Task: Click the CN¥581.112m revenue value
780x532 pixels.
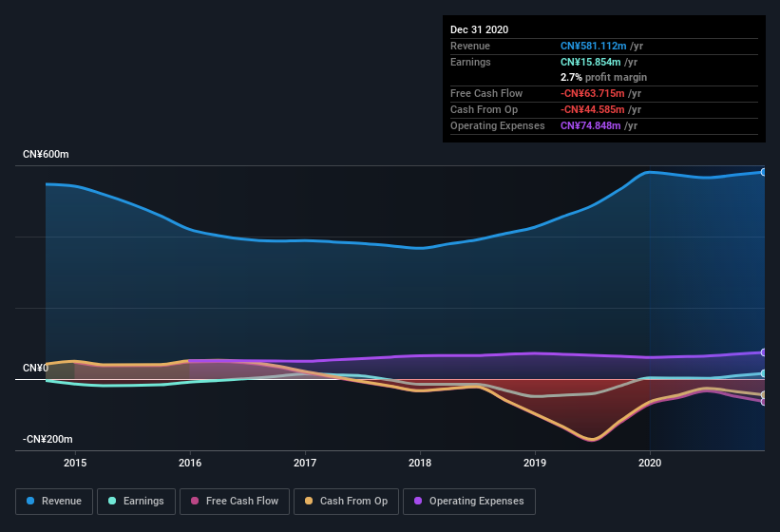Action: point(594,46)
